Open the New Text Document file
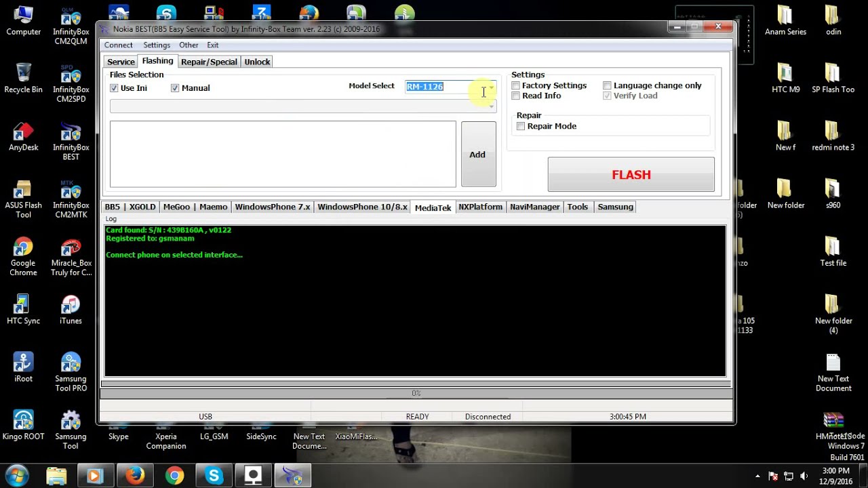Screen dimensions: 868x488 (x=833, y=373)
